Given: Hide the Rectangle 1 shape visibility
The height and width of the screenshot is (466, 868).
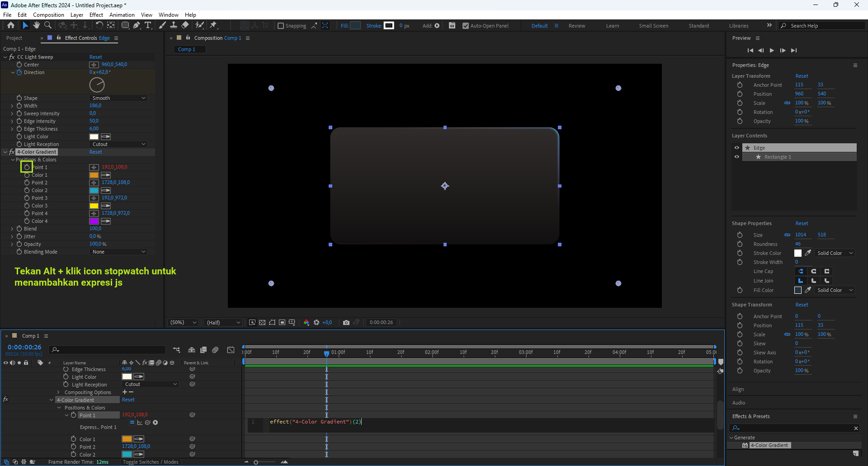Looking at the screenshot, I should coord(737,157).
